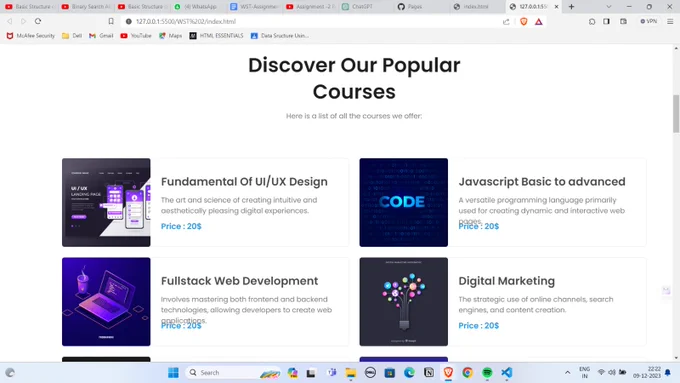Reload the page with the refresh icon
The image size is (680, 383).
(x=38, y=21)
